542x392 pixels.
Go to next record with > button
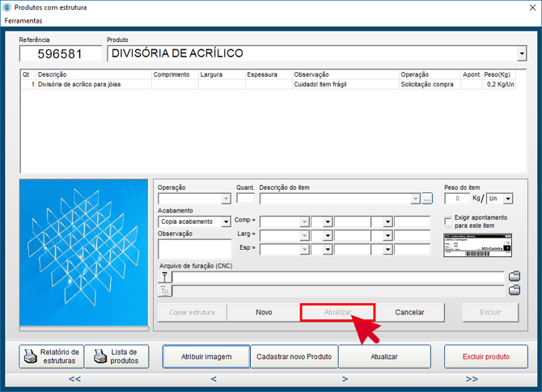coord(345,379)
